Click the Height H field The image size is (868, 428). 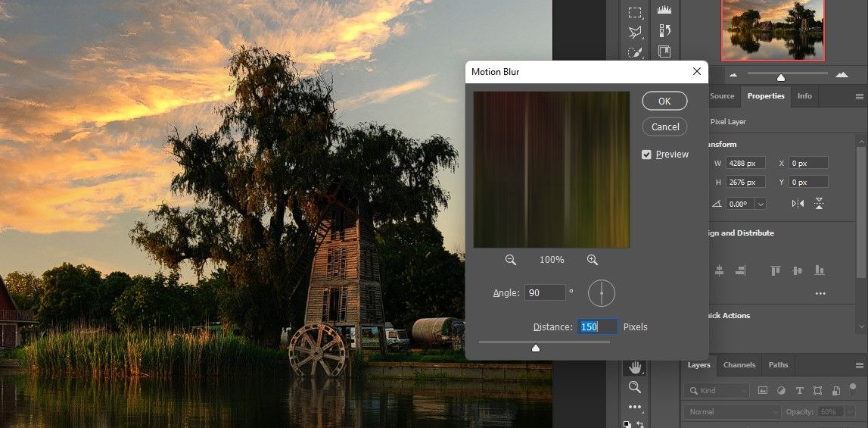point(745,182)
